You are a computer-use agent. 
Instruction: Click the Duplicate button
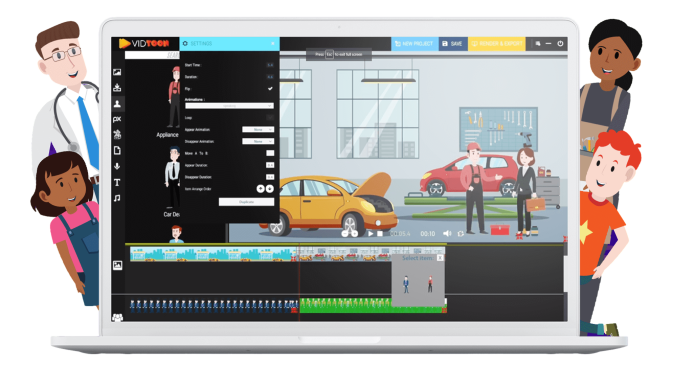[x=246, y=202]
